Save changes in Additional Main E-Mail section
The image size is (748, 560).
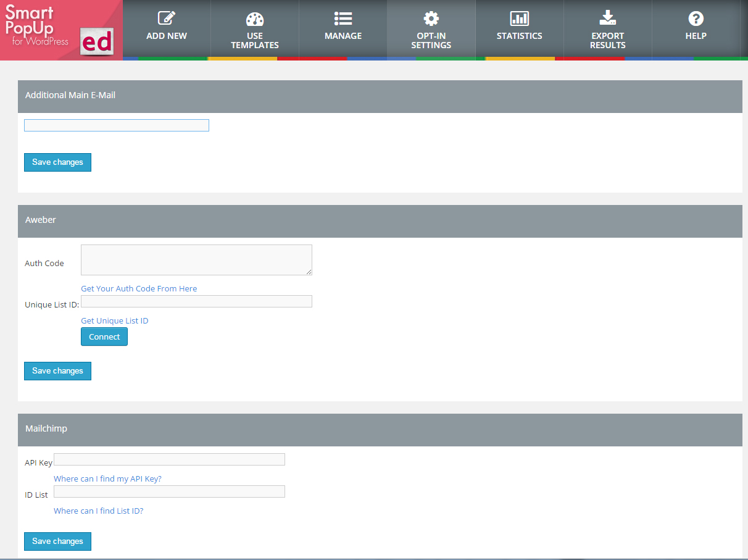point(57,162)
